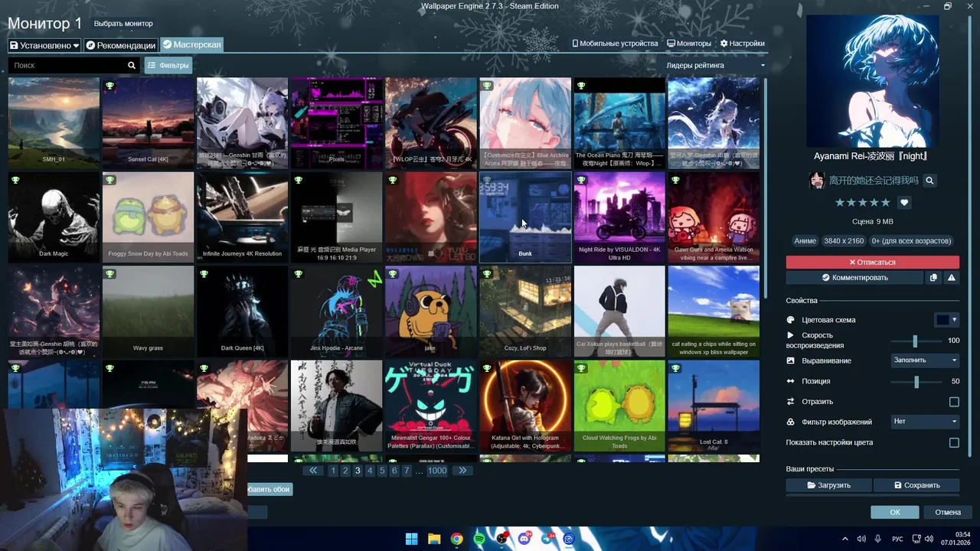Screen dimensions: 980x551
Task: Report wallpaper using warning triangle icon
Action: click(952, 278)
